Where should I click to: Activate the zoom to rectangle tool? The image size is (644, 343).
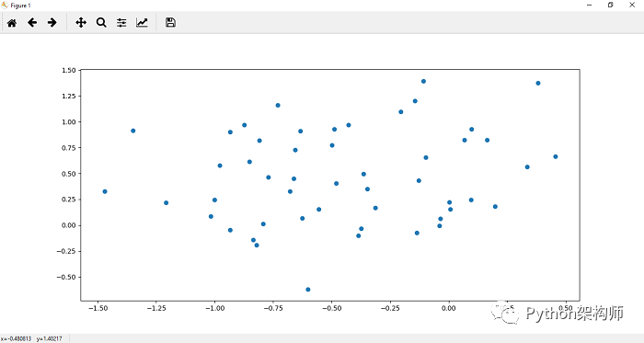(101, 23)
